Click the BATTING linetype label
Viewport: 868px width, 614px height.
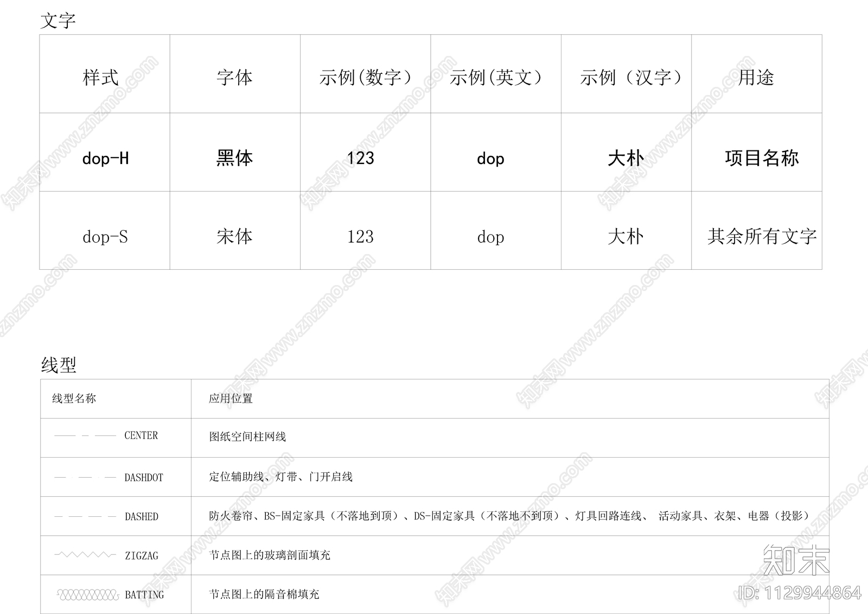pyautogui.click(x=144, y=595)
